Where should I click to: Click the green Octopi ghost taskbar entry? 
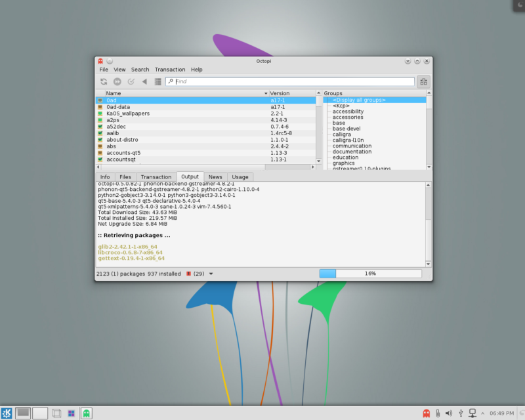87,413
